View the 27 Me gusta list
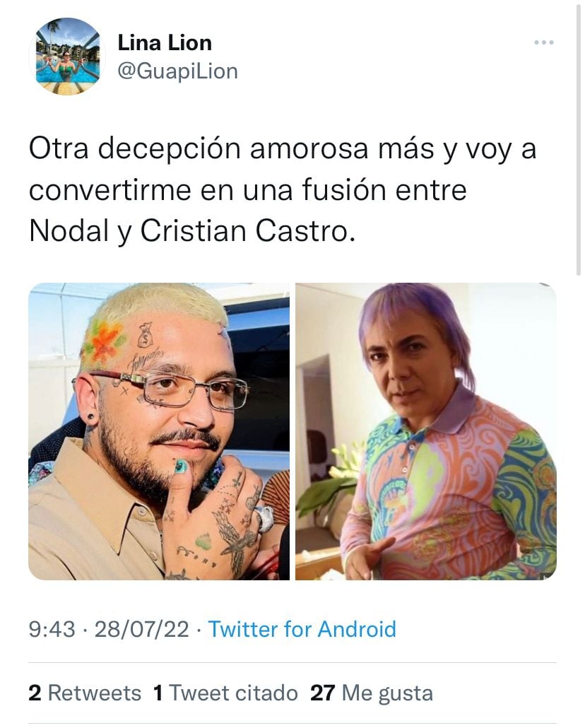The image size is (585, 728). tap(372, 693)
